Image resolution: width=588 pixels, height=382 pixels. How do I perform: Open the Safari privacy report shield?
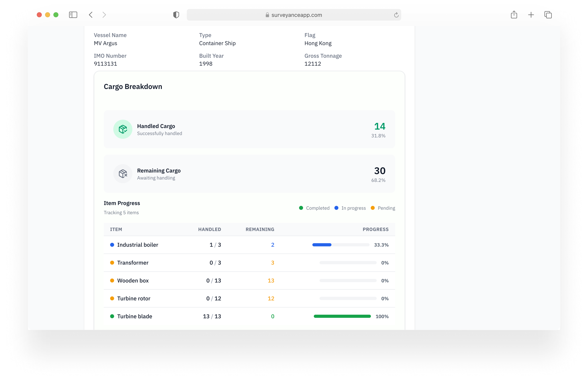click(176, 15)
